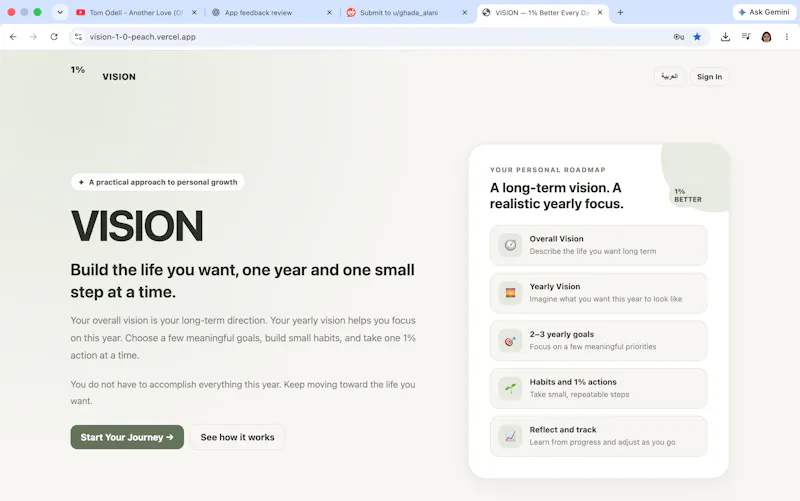Click the Habits and 1% actions title
800x501 pixels.
pyautogui.click(x=573, y=382)
